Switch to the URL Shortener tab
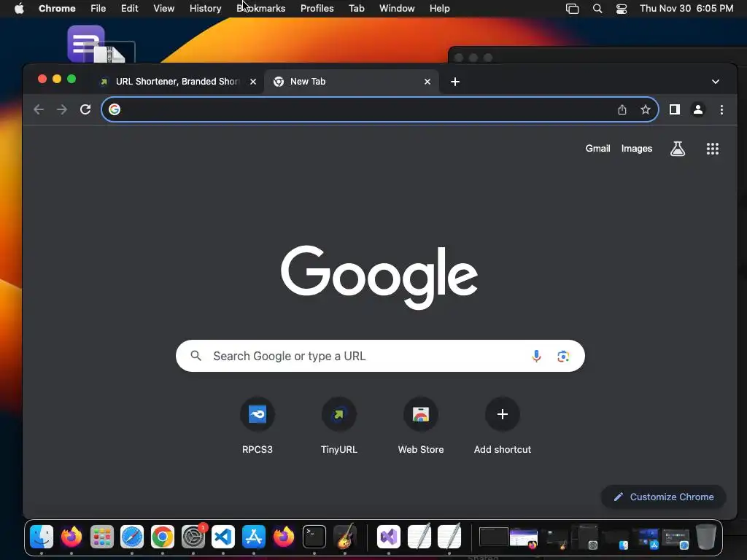The width and height of the screenshot is (747, 560). pos(177,82)
